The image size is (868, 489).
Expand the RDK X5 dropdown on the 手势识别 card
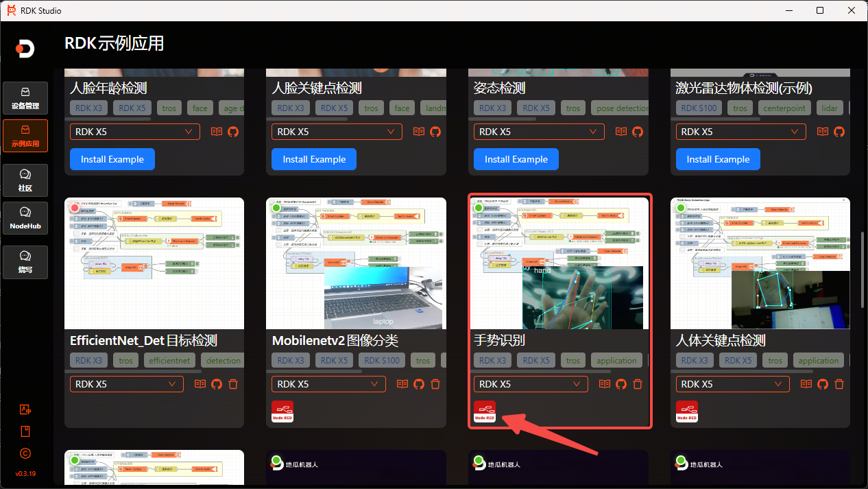coord(530,384)
